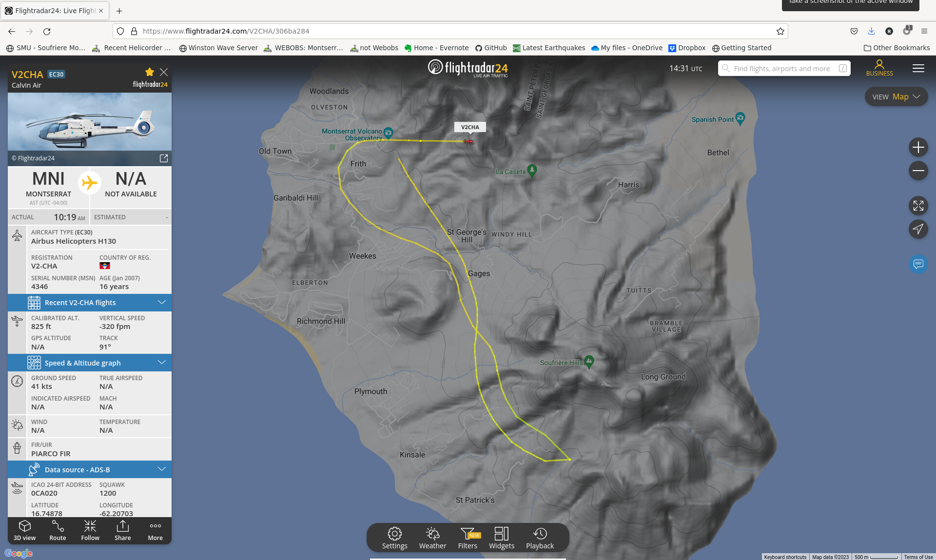This screenshot has height=560, width=936.
Task: Click Montserrat Volcano Observatory marker
Action: pyautogui.click(x=389, y=132)
